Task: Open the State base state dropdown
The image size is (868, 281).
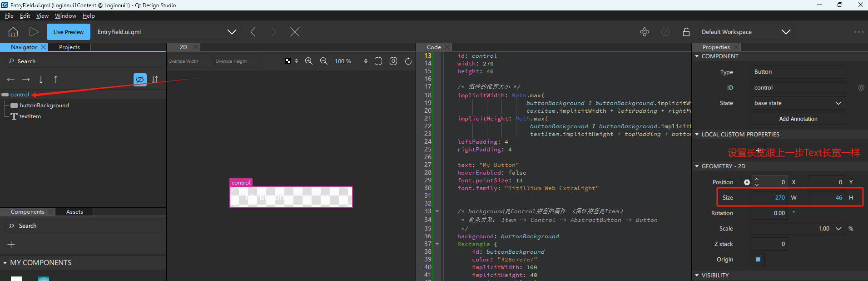Action: coord(798,103)
